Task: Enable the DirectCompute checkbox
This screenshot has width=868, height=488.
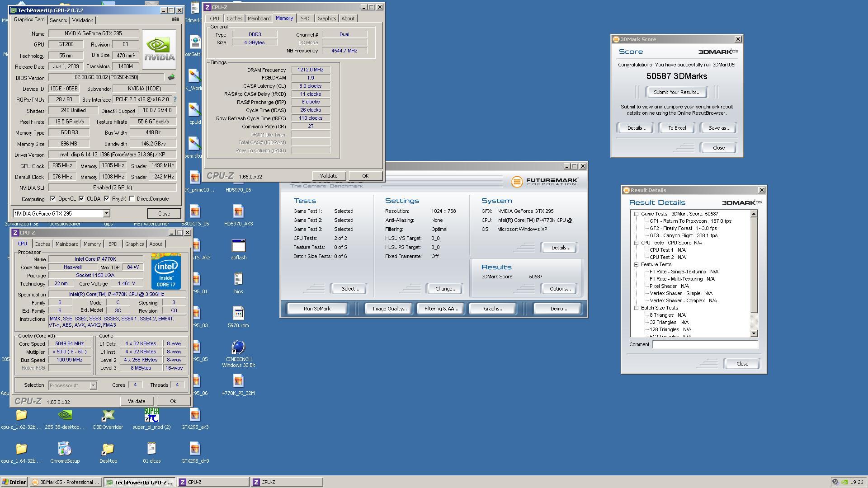Action: pos(132,198)
